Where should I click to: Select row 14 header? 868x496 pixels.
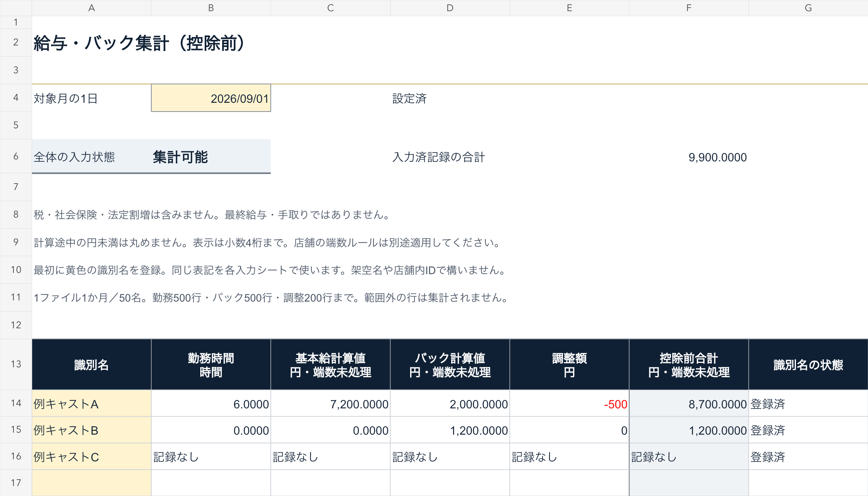16,403
